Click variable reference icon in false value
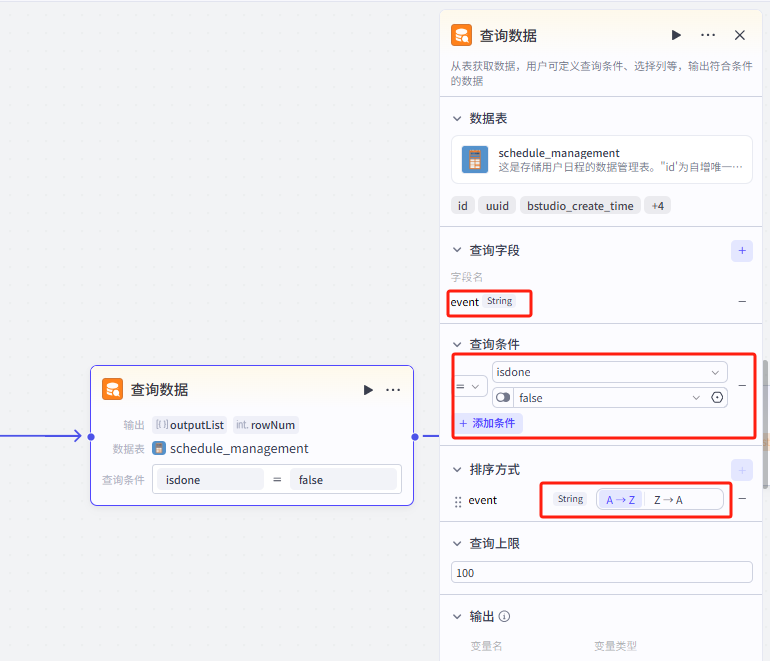770x661 pixels. coord(717,398)
